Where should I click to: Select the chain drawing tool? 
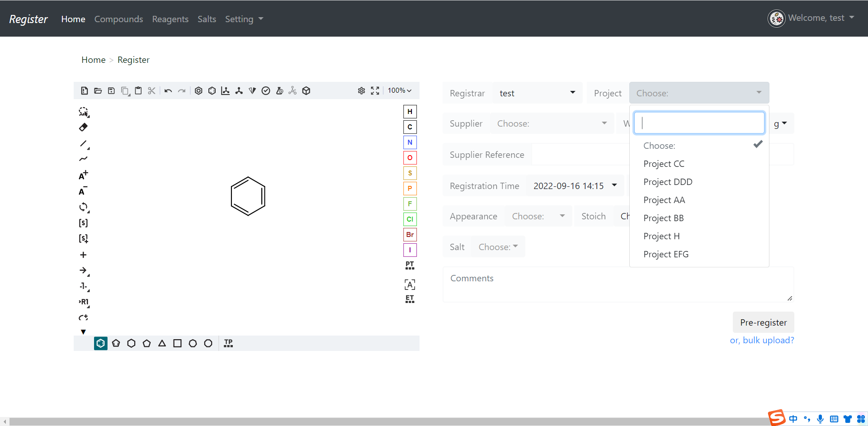pos(83,159)
